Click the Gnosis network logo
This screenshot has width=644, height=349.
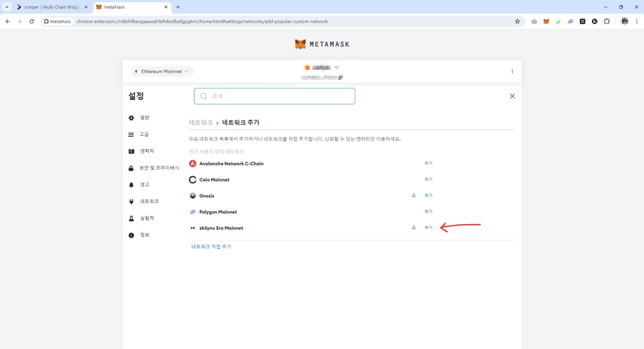pyautogui.click(x=193, y=196)
